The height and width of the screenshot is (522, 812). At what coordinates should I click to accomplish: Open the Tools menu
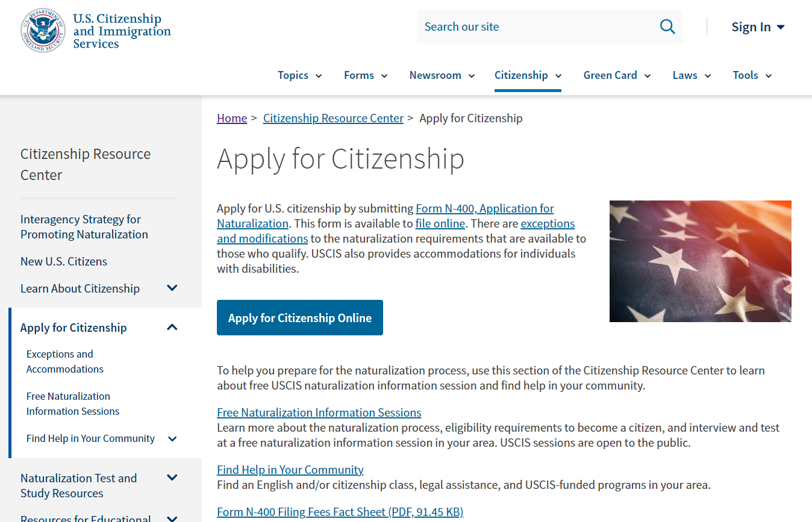tap(752, 75)
